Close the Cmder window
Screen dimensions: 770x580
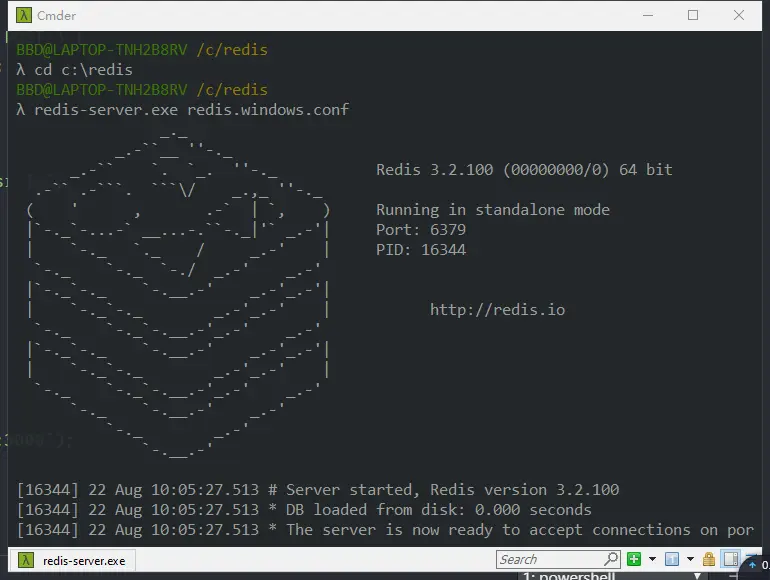coord(739,15)
